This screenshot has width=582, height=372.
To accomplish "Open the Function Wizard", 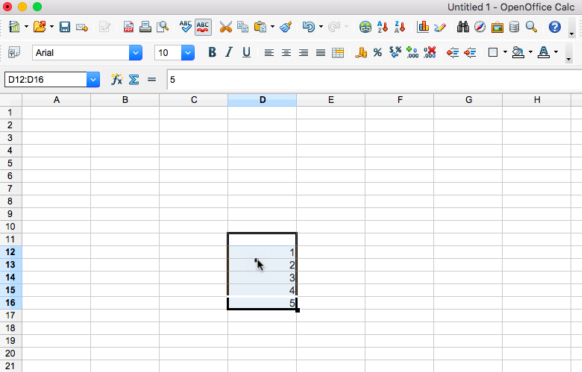I will coord(117,79).
